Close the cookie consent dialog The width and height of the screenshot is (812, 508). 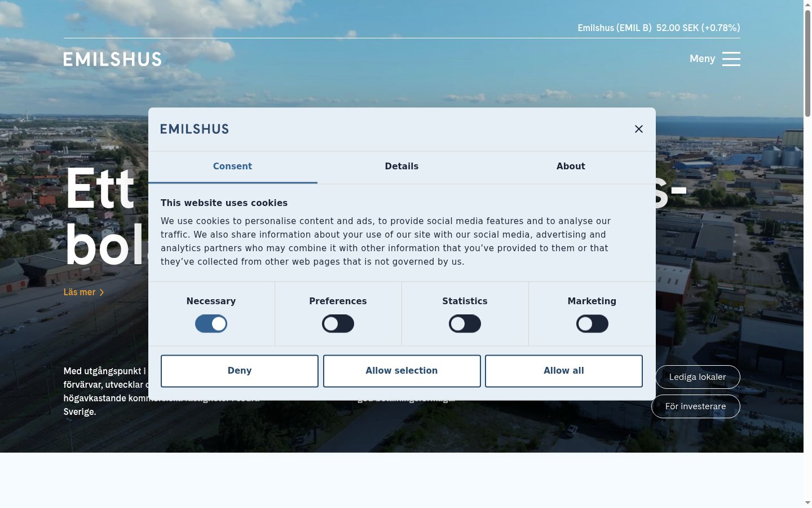[x=638, y=129]
